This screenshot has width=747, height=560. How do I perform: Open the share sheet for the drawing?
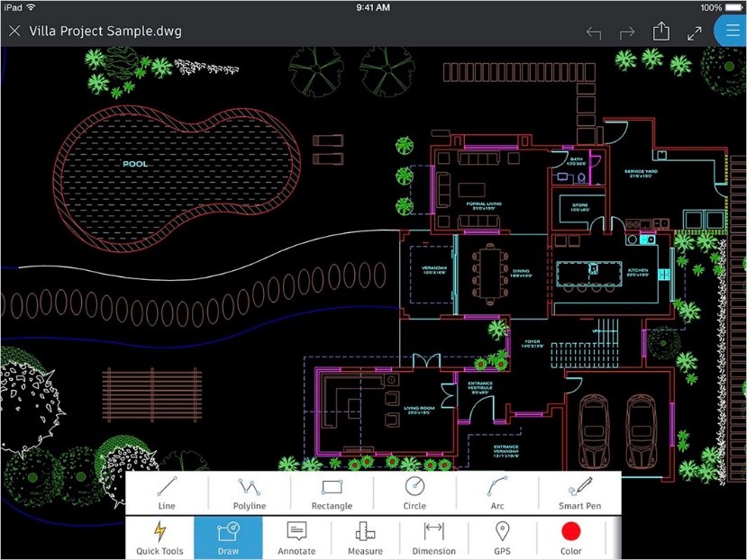coord(660,30)
